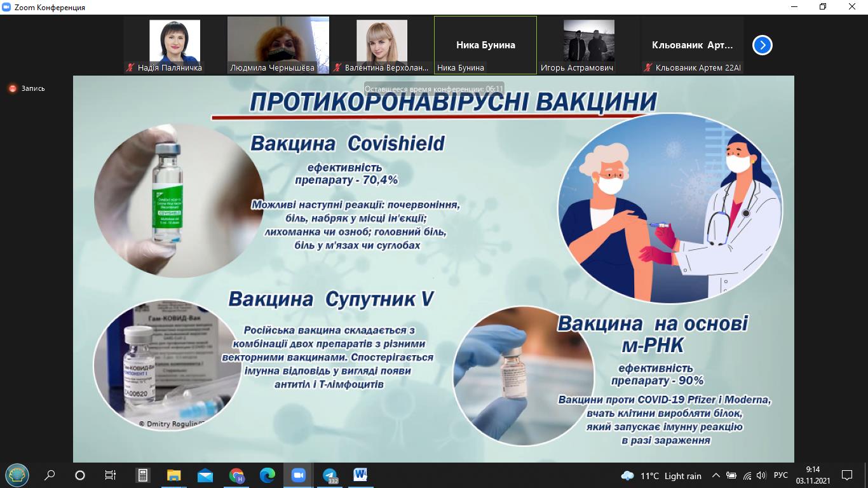Viewport: 868px width, 488px height.
Task: Open Wi-Fi network settings in tray
Action: click(747, 475)
